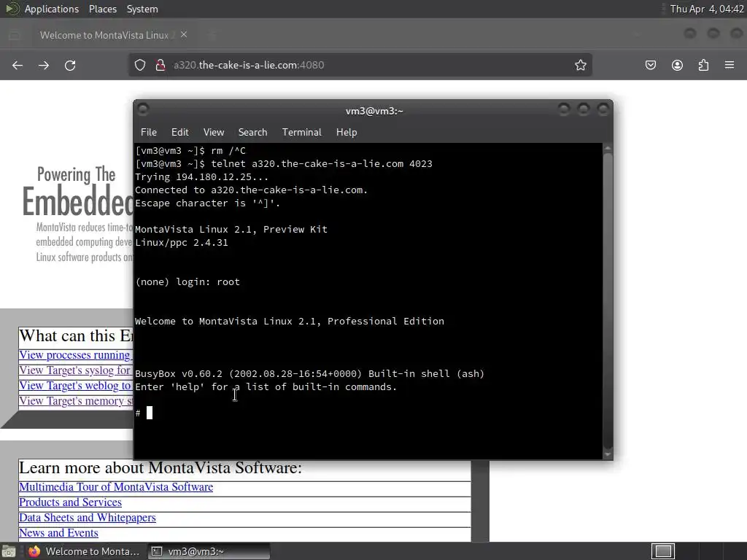
Task: Click terminal scrollbar down arrow
Action: 608,454
